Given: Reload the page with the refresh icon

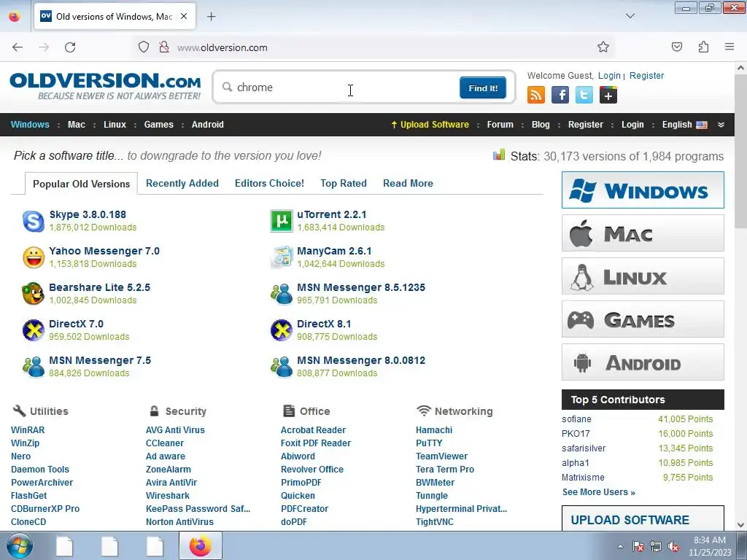Looking at the screenshot, I should click(70, 47).
